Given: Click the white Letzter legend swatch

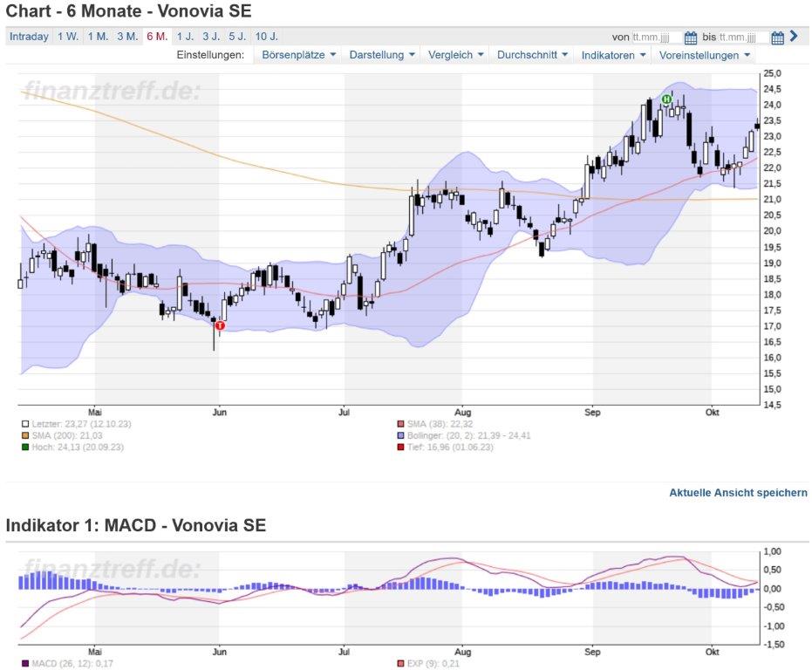Looking at the screenshot, I should [24, 424].
